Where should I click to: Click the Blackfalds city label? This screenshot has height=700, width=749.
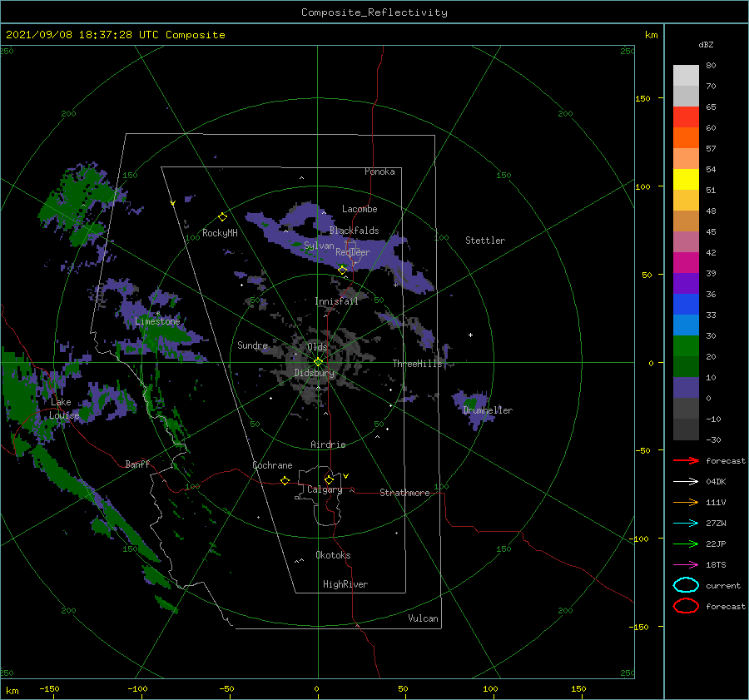[x=354, y=231]
